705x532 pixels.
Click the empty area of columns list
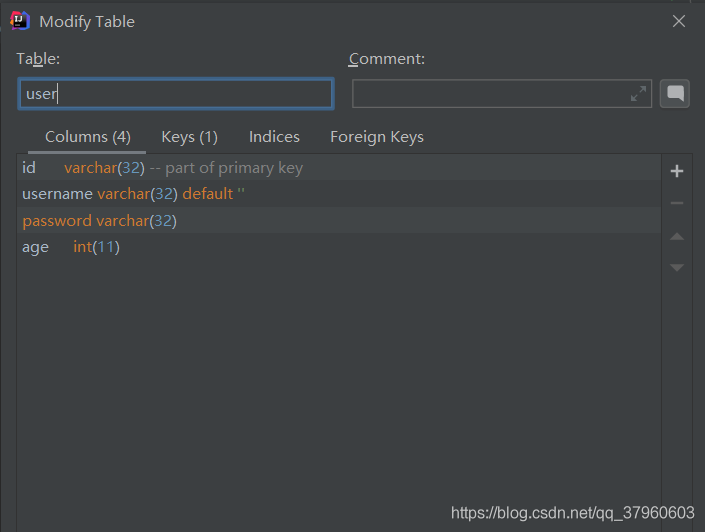pyautogui.click(x=338, y=380)
